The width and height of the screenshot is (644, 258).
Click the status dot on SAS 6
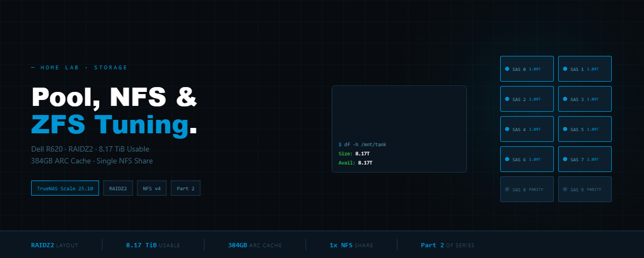tap(507, 159)
